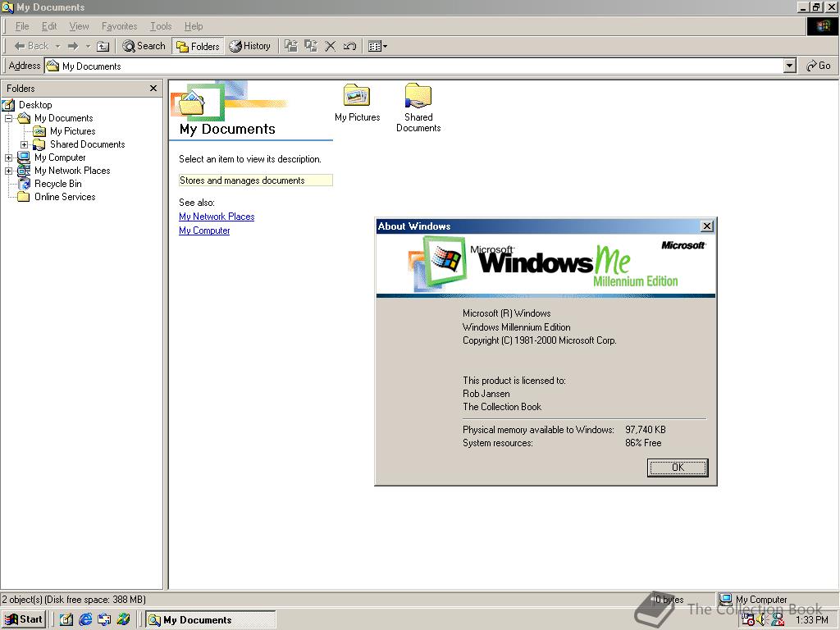Open the Edit menu
Screen dimensions: 840x630
point(49,26)
